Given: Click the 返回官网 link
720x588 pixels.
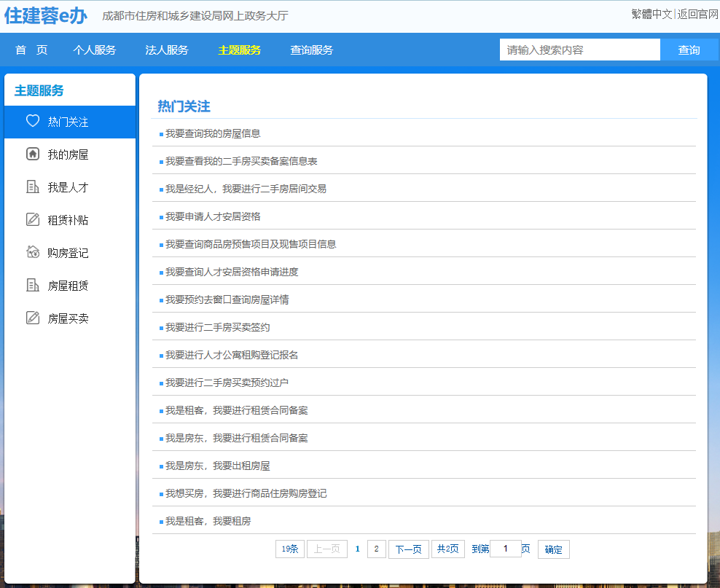Looking at the screenshot, I should [697, 15].
